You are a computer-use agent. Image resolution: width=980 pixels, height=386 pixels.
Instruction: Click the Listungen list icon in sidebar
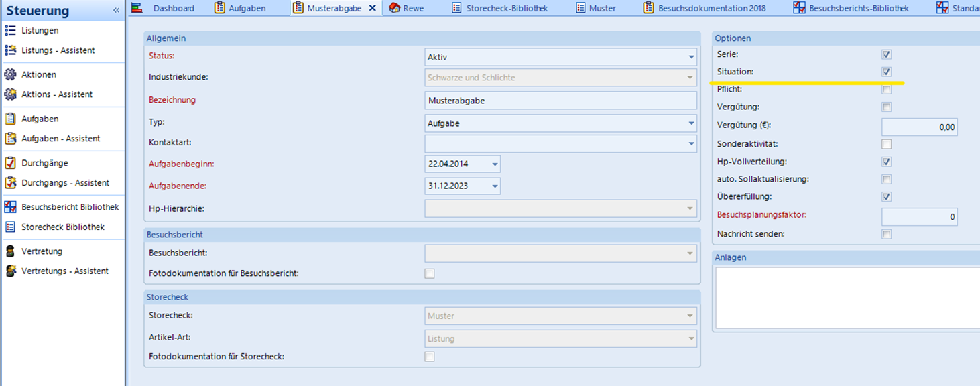click(10, 31)
